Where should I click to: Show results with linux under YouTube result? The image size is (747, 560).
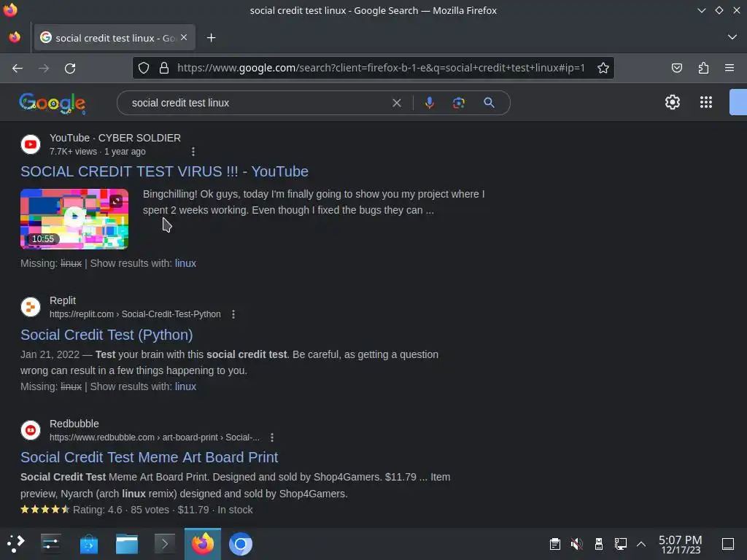[x=185, y=263]
